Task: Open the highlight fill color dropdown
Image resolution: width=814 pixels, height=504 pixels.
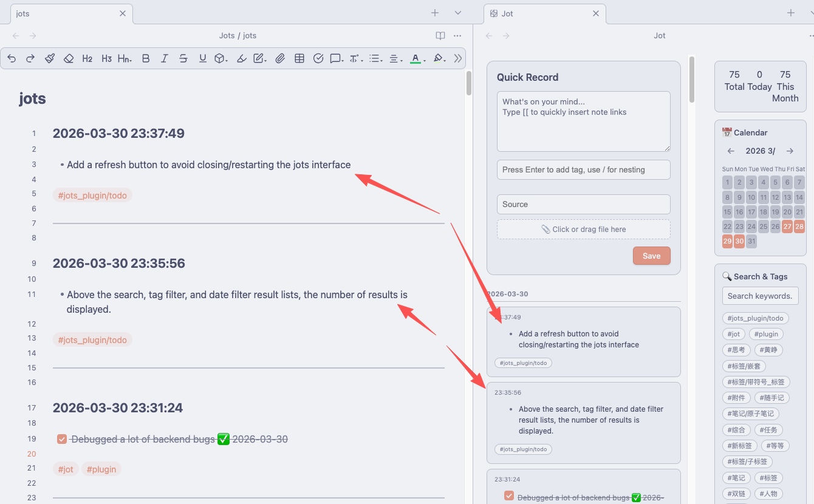Action: [439, 58]
